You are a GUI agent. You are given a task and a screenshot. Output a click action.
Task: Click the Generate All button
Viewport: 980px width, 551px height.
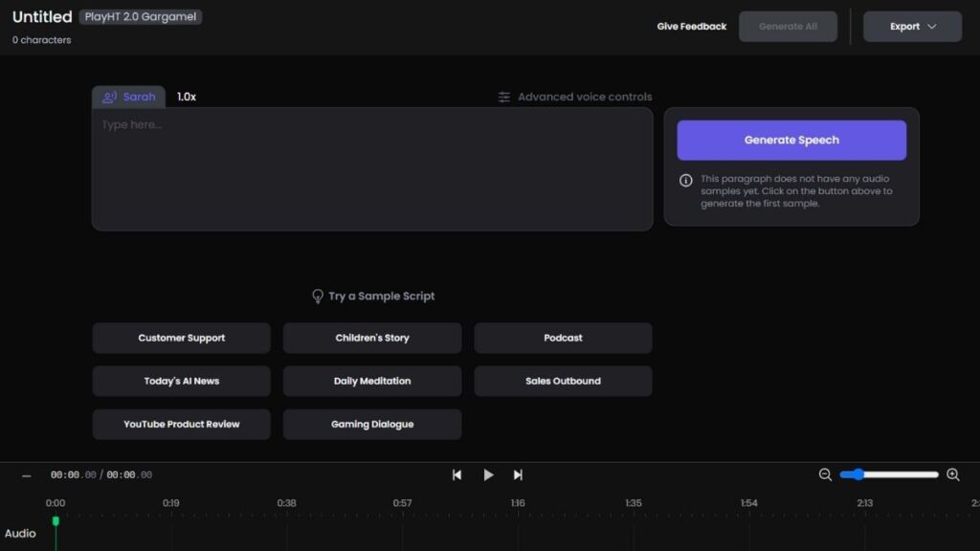coord(788,27)
